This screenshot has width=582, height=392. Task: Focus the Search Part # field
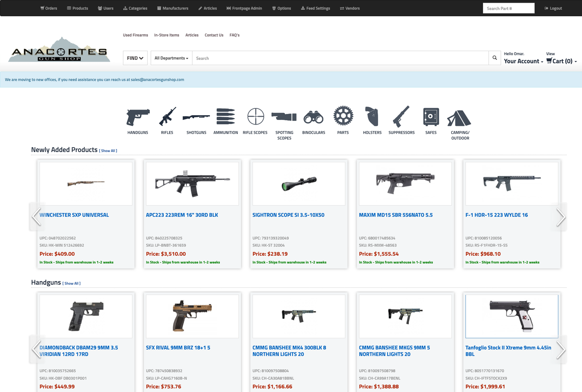(x=509, y=8)
